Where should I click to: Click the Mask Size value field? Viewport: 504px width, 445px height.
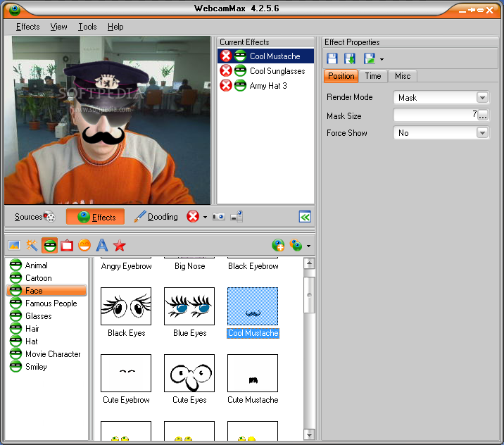point(435,115)
